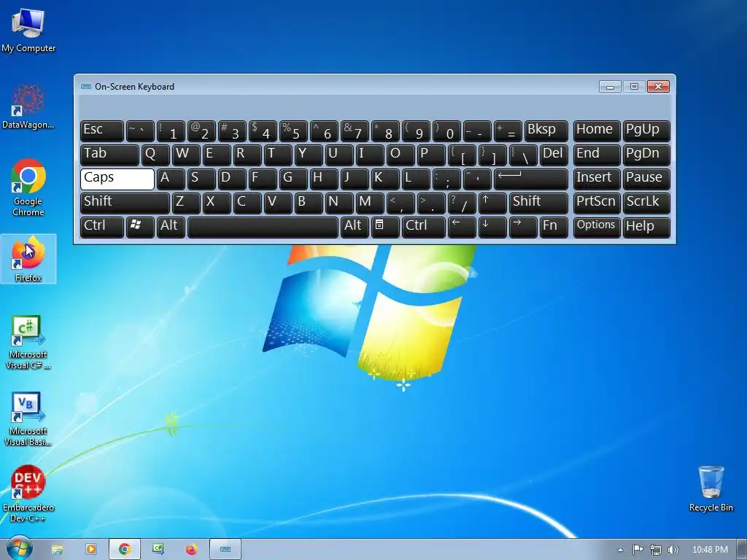Open the network status tray icon

pyautogui.click(x=656, y=550)
